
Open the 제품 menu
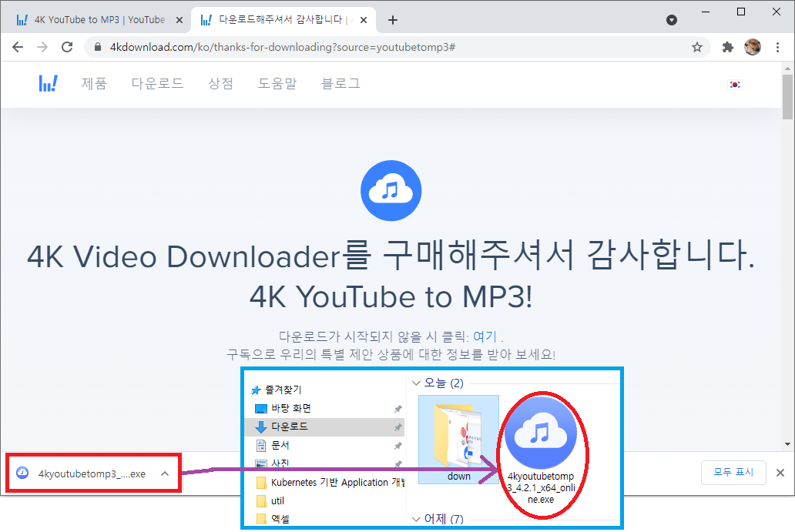pos(94,83)
